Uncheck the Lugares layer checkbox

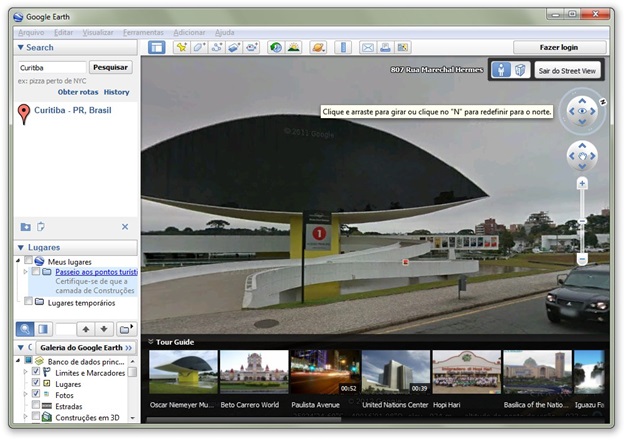pos(36,383)
